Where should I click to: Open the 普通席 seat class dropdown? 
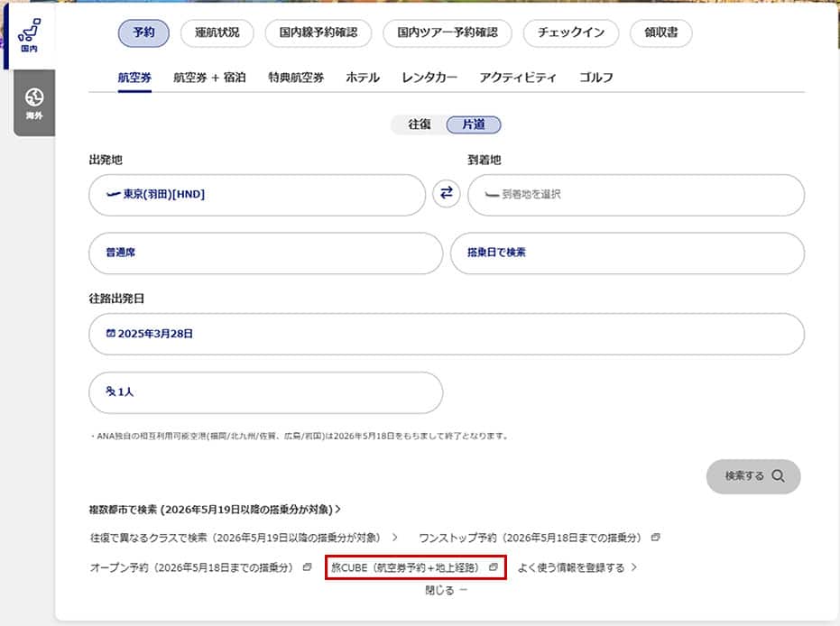pyautogui.click(x=265, y=253)
